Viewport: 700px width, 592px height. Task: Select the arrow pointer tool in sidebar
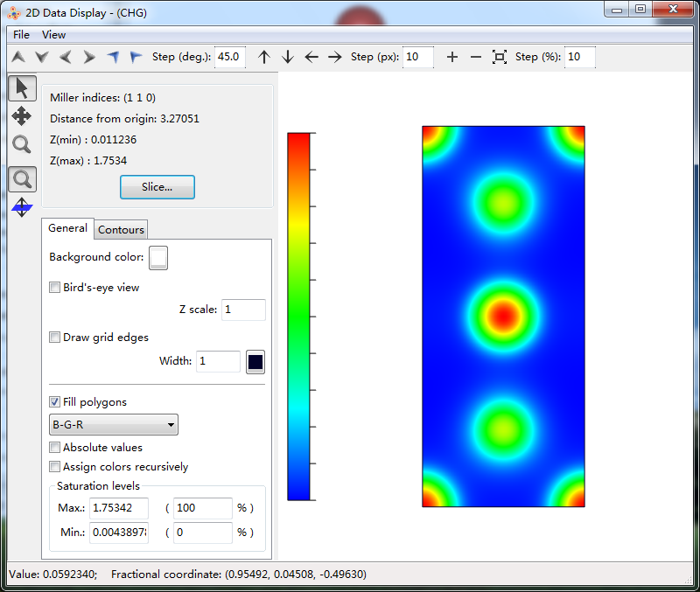(22, 88)
